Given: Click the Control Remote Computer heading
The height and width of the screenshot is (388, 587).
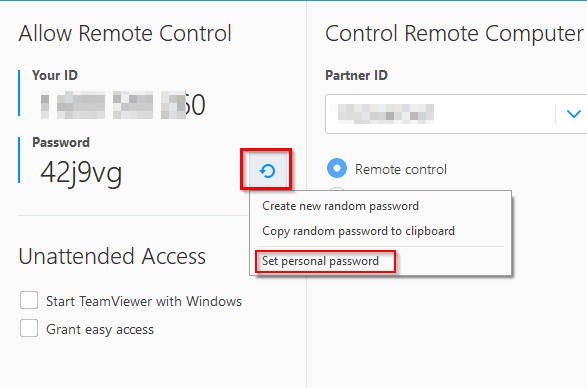Looking at the screenshot, I should point(454,33).
